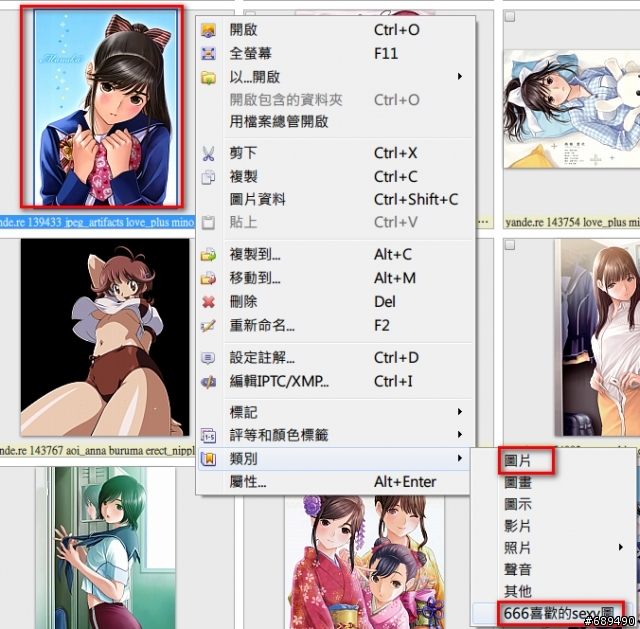This screenshot has width=640, height=629.
Task: Expand the 照片 submenu arrow
Action: [x=621, y=547]
